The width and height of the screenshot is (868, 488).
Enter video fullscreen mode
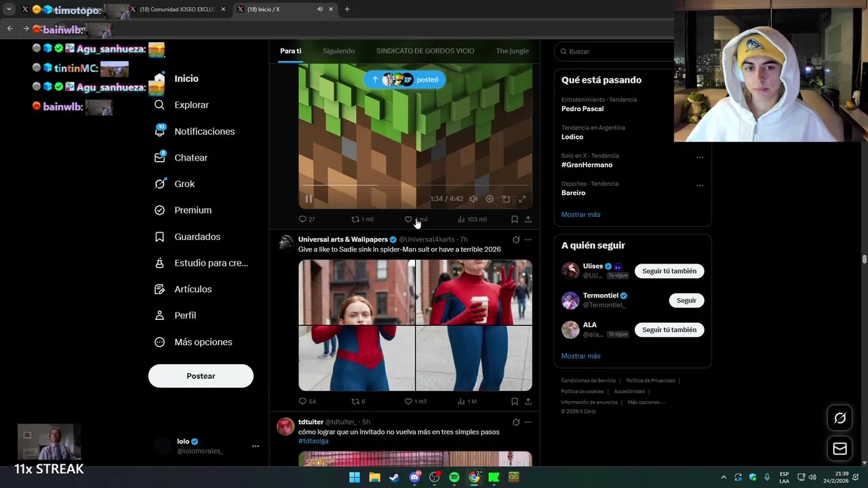click(x=522, y=199)
